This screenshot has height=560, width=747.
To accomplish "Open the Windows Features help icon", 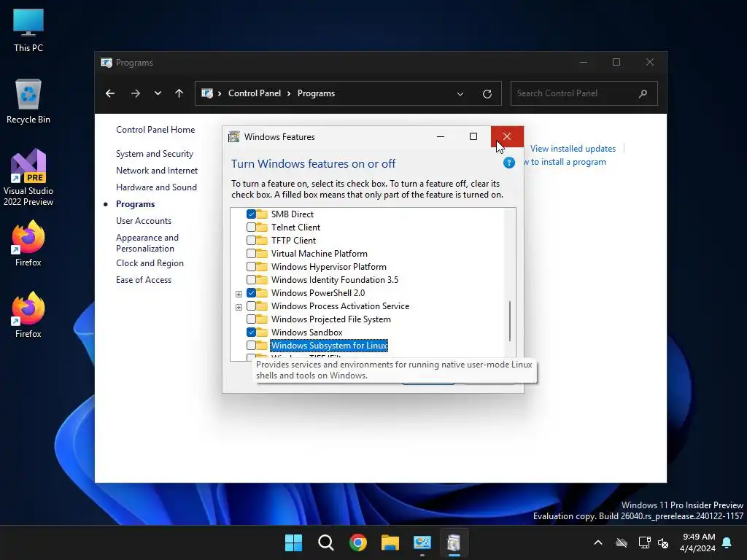I will [508, 163].
